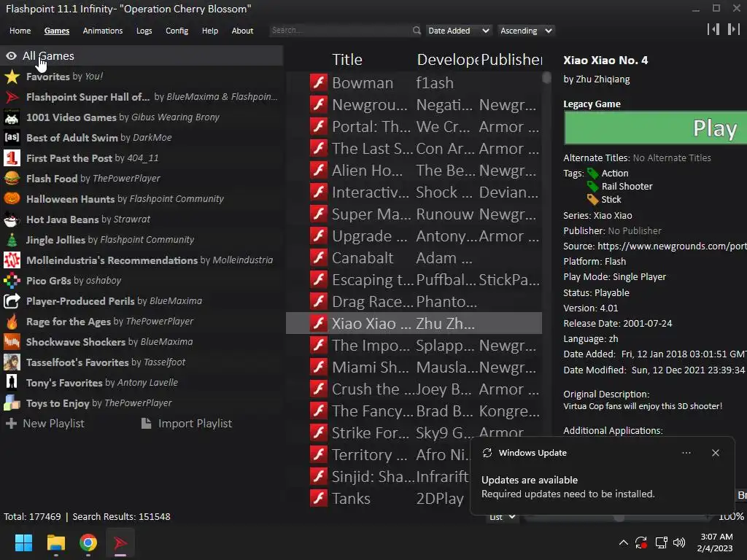Click the green Play button
The image size is (747, 560).
656,128
